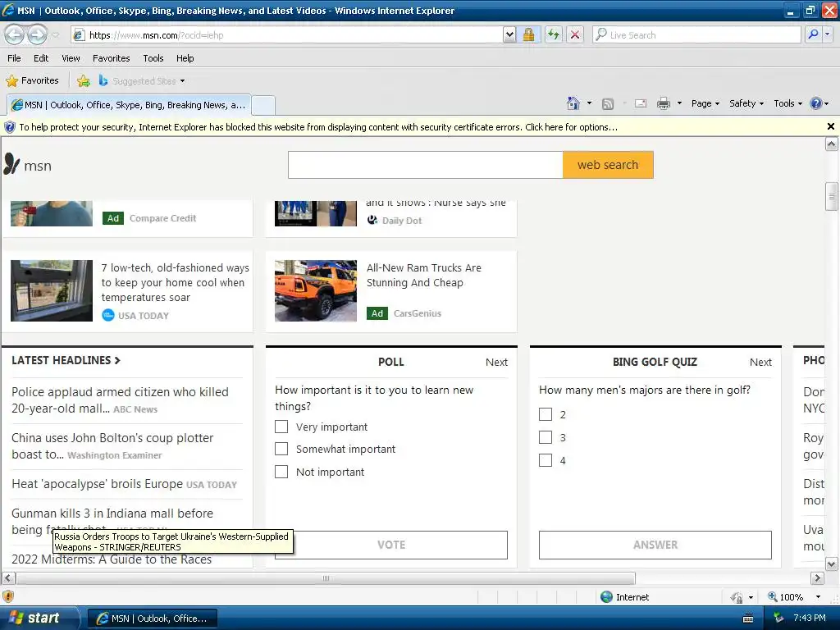Viewport: 840px width, 630px height.
Task: Check the Not important poll option
Action: [281, 472]
